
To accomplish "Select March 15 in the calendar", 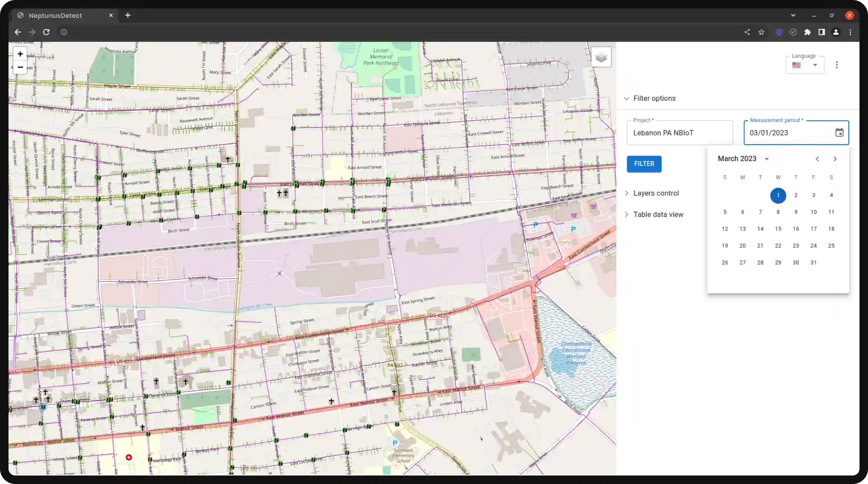I will coord(778,229).
